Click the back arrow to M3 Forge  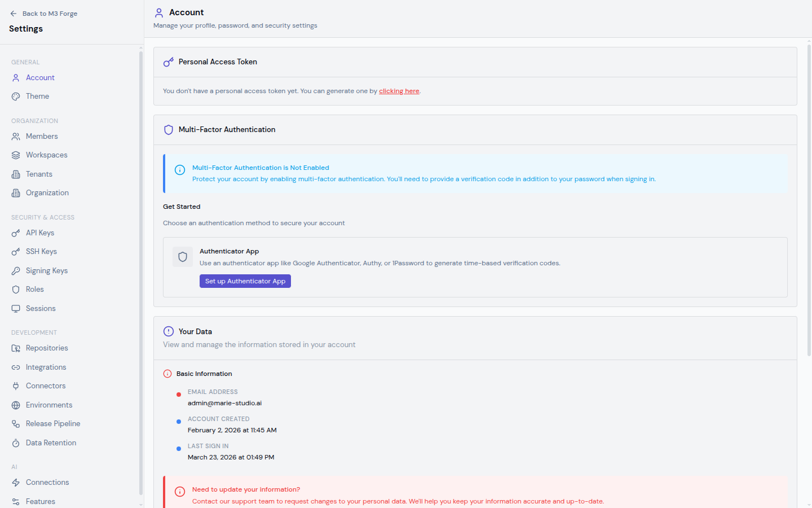coord(14,14)
